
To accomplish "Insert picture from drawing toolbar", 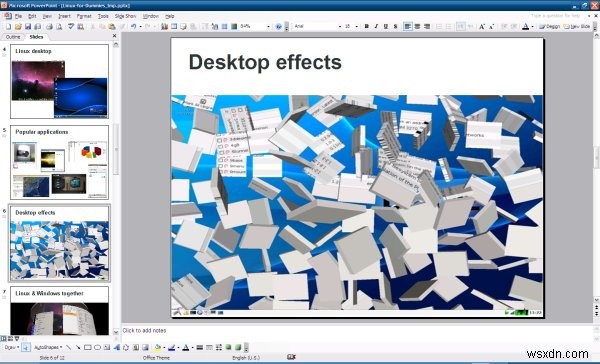I will [145, 347].
